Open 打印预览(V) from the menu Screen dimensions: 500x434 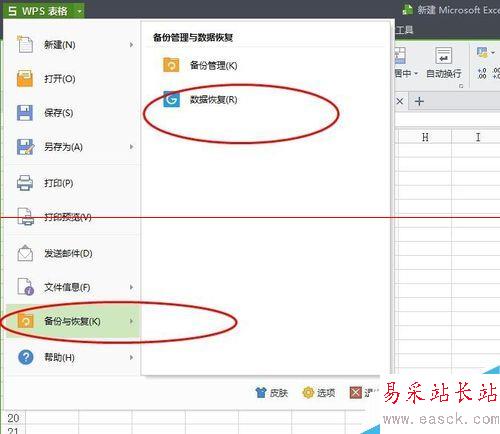point(72,217)
